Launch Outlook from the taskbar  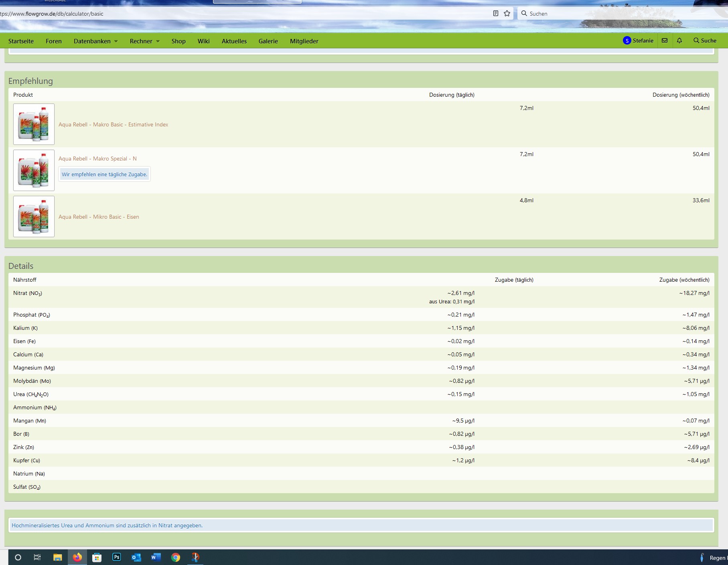pos(136,557)
